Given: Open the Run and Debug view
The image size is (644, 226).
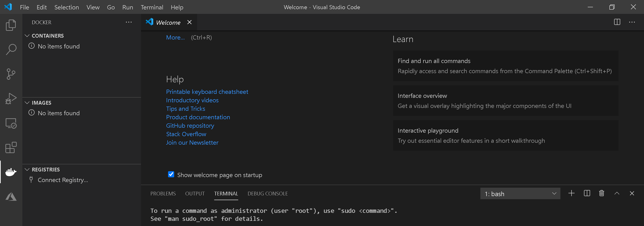Looking at the screenshot, I should point(11,98).
